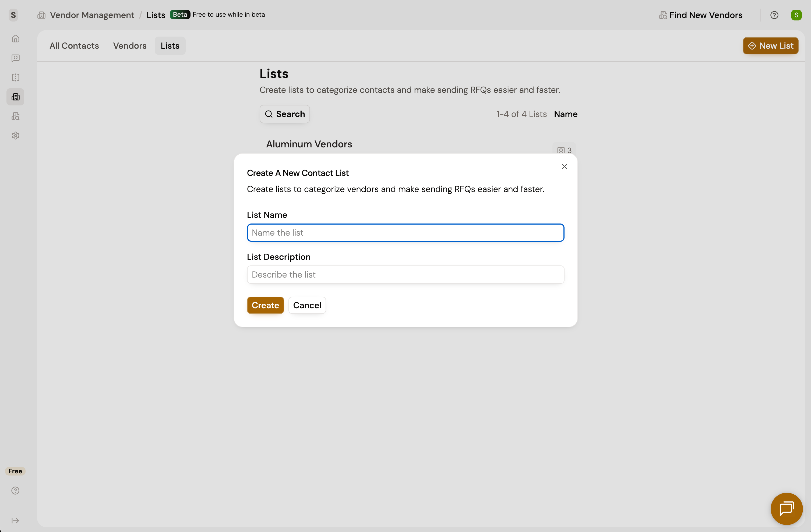811x532 pixels.
Task: Click the List Description field
Action: tap(405, 275)
